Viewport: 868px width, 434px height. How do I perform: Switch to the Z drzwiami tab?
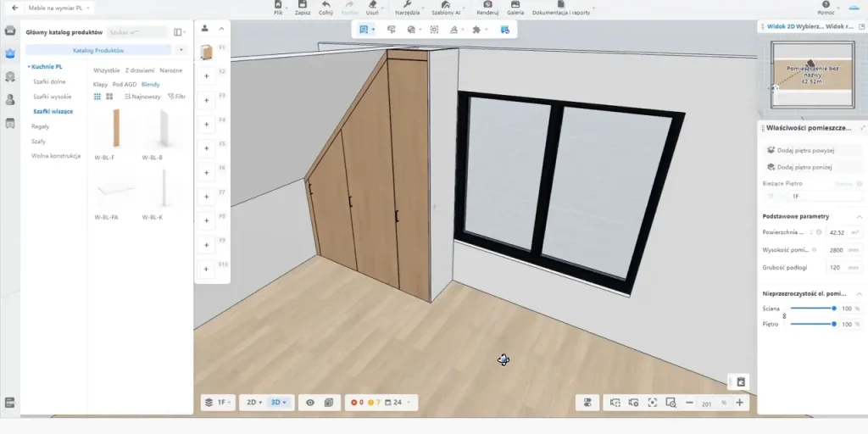[140, 70]
